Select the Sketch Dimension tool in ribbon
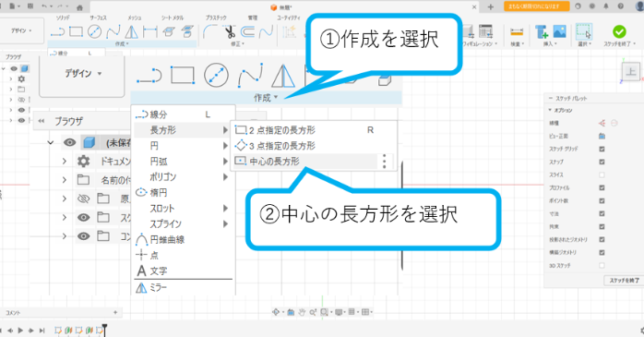 149,31
